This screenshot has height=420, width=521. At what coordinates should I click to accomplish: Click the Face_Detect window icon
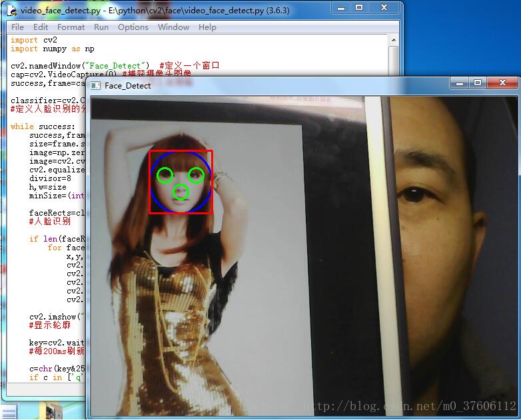(x=96, y=85)
